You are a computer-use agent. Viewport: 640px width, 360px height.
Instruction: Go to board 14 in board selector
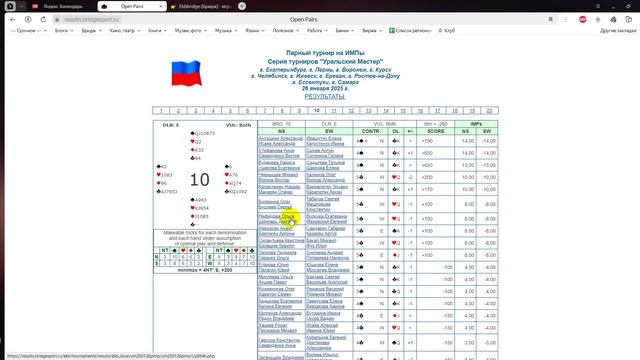(386, 111)
